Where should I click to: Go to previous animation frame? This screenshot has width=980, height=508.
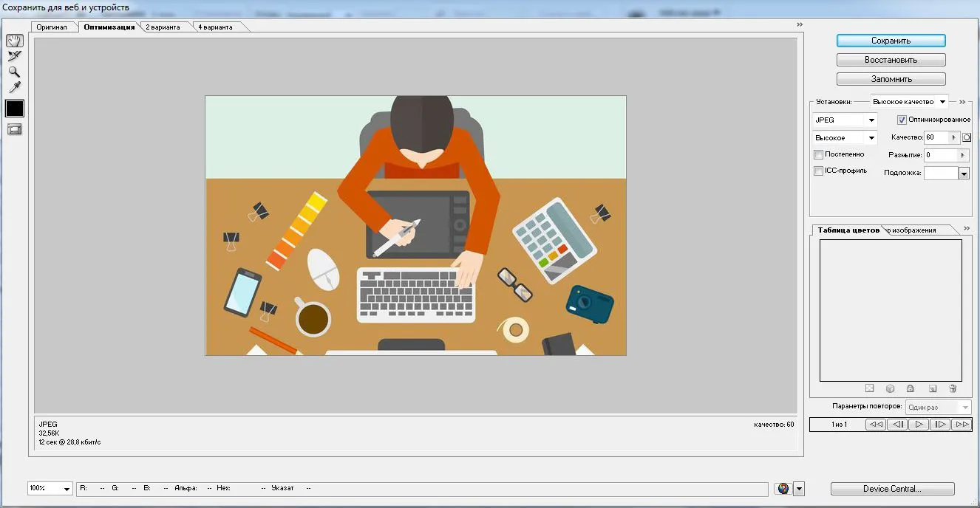coord(897,425)
